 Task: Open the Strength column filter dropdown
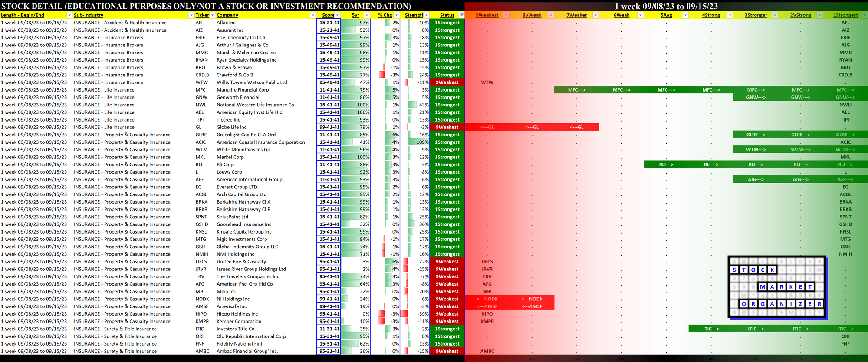(426, 15)
